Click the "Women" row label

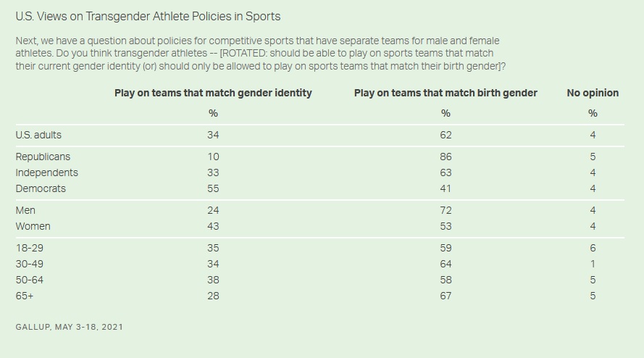tap(33, 226)
